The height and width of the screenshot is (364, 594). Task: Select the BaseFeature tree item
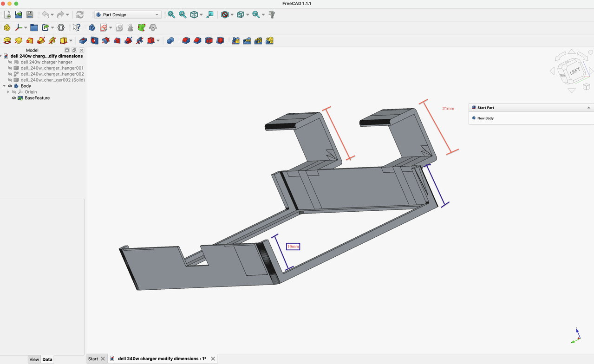pyautogui.click(x=37, y=98)
